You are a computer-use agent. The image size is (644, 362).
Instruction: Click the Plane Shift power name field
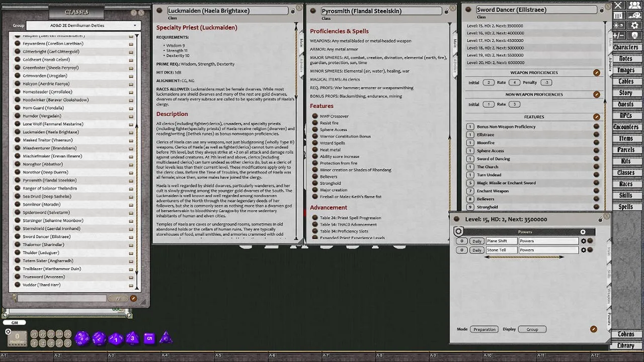point(502,241)
